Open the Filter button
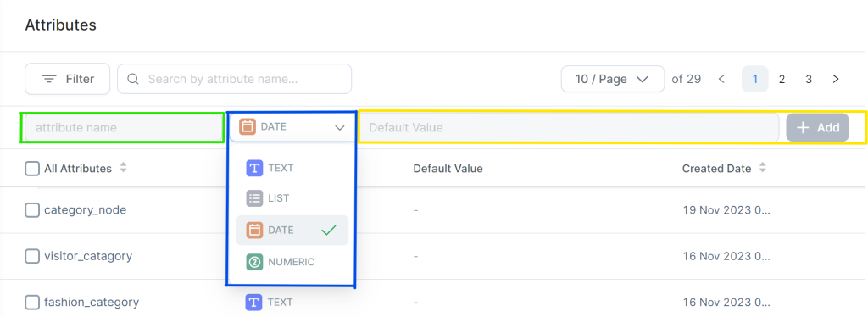Image resolution: width=868 pixels, height=317 pixels. (x=68, y=79)
